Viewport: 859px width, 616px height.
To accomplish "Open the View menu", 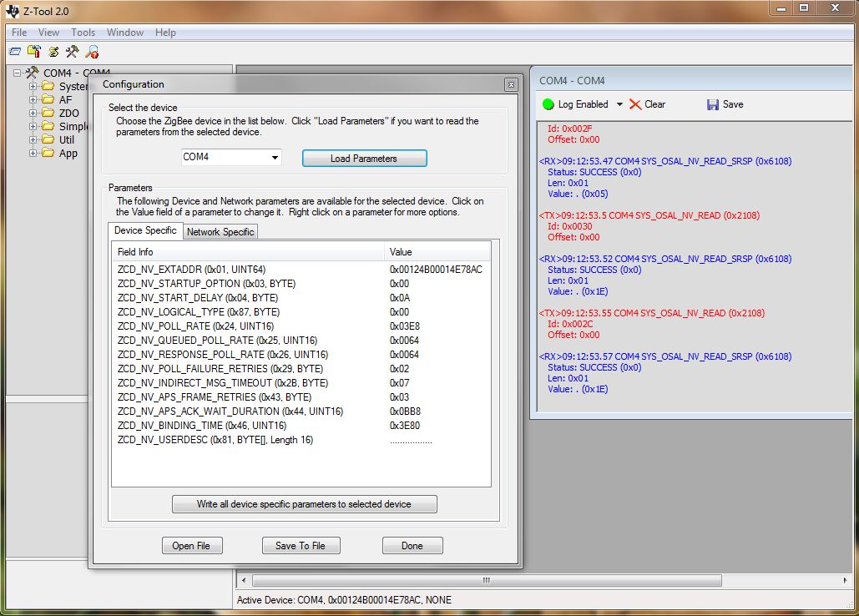I will pos(48,33).
